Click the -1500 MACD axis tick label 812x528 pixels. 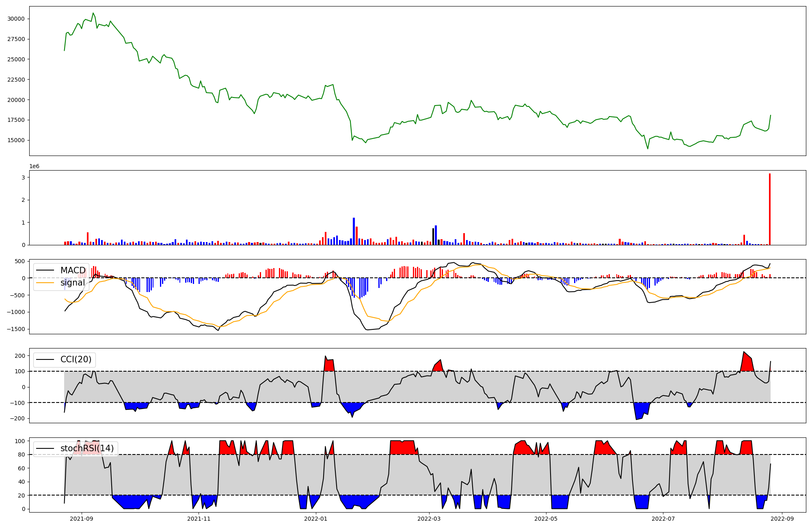pos(16,329)
